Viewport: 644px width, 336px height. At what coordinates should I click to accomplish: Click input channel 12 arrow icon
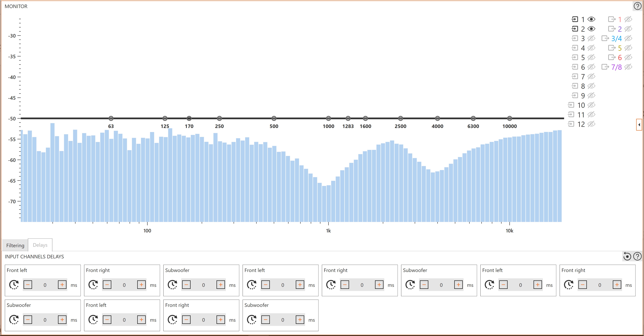tap(571, 124)
